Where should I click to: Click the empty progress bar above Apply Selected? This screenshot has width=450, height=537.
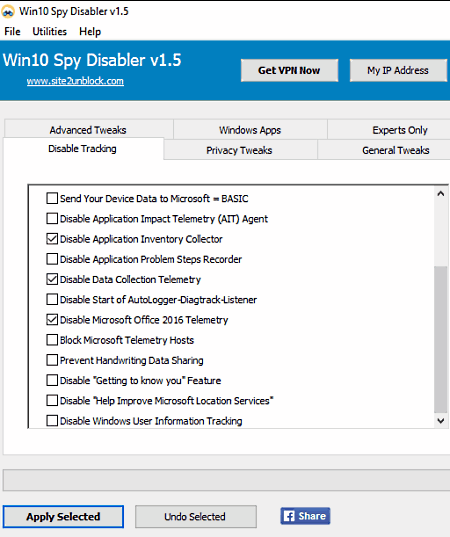click(226, 480)
